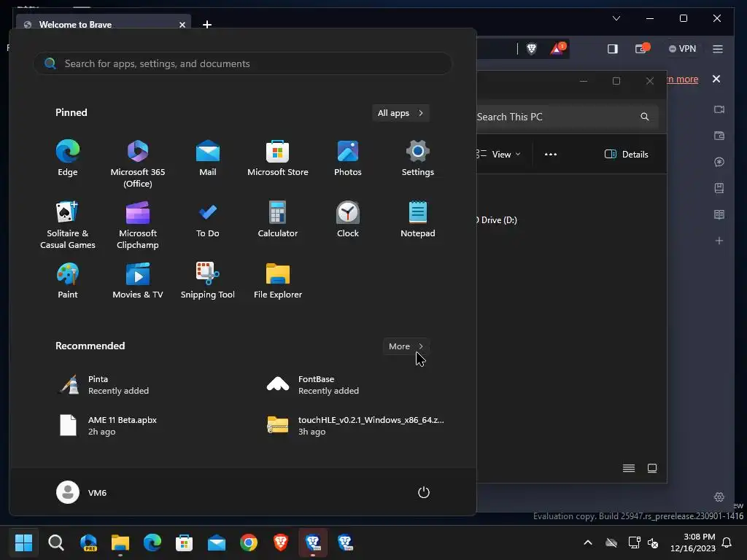Switch File Explorer to details list view
This screenshot has width=747, height=560.
(629, 468)
